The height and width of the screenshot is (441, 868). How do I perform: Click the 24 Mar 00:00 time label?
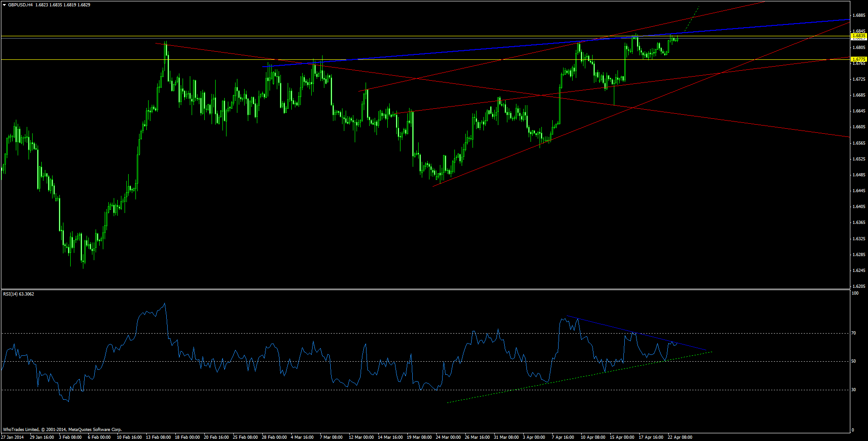click(x=448, y=437)
